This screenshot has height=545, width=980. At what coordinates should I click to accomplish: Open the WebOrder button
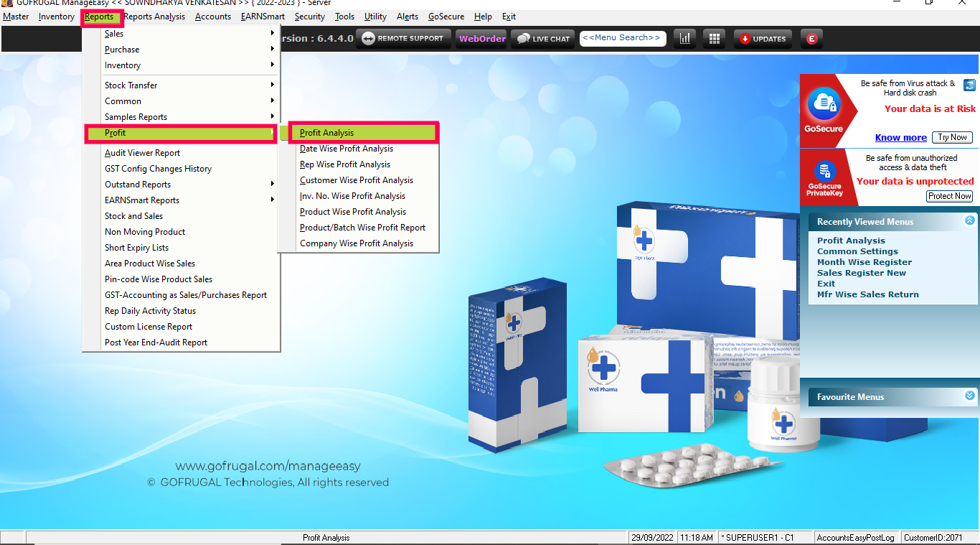coord(482,39)
